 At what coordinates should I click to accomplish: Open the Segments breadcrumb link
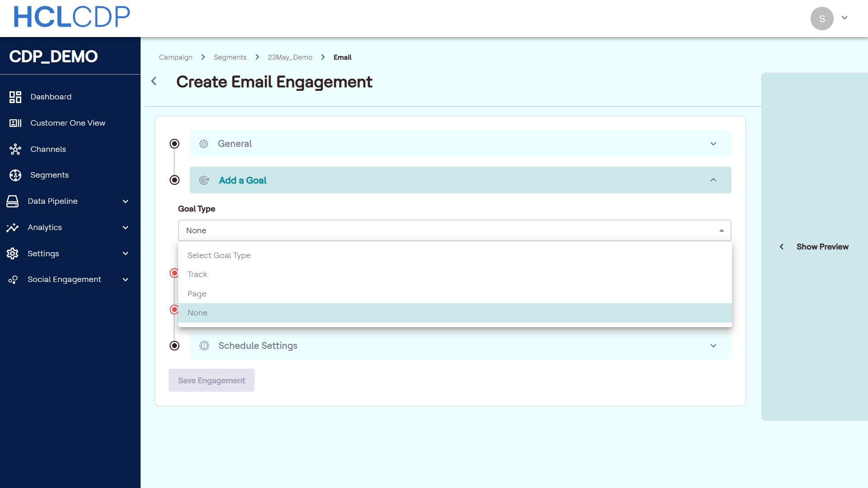point(230,57)
